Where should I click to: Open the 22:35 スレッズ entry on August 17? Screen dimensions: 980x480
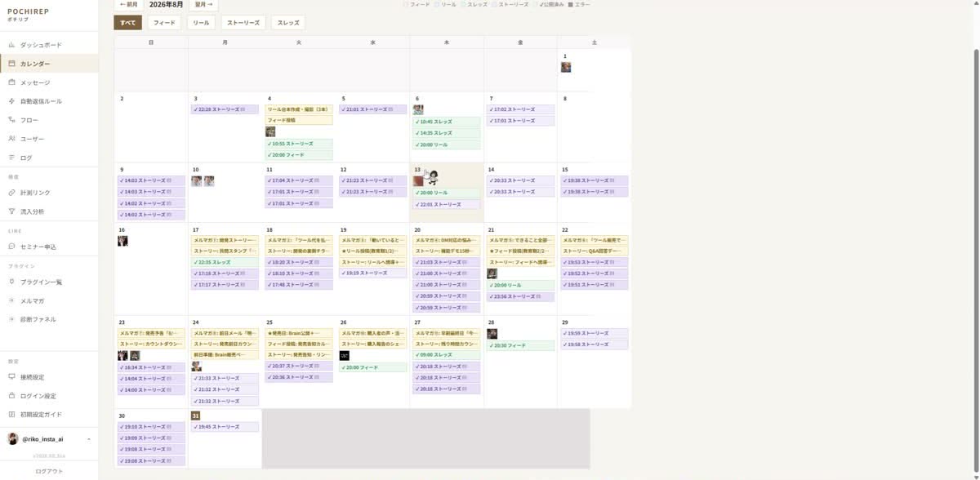click(x=225, y=262)
